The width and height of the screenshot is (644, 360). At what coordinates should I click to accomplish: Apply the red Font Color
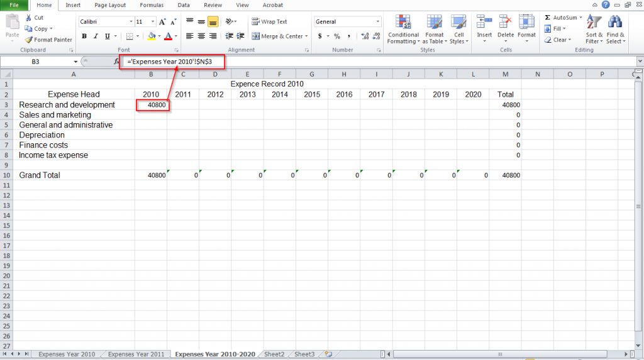pos(168,36)
